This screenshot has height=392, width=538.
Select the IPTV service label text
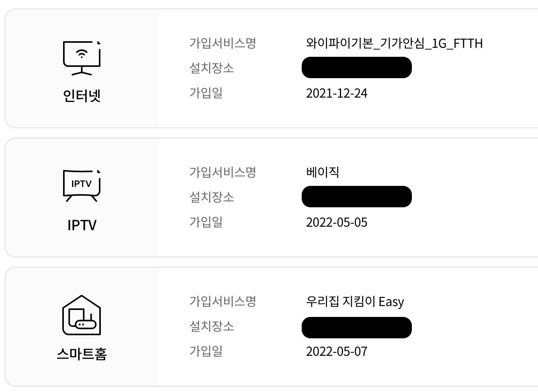pyautogui.click(x=82, y=225)
